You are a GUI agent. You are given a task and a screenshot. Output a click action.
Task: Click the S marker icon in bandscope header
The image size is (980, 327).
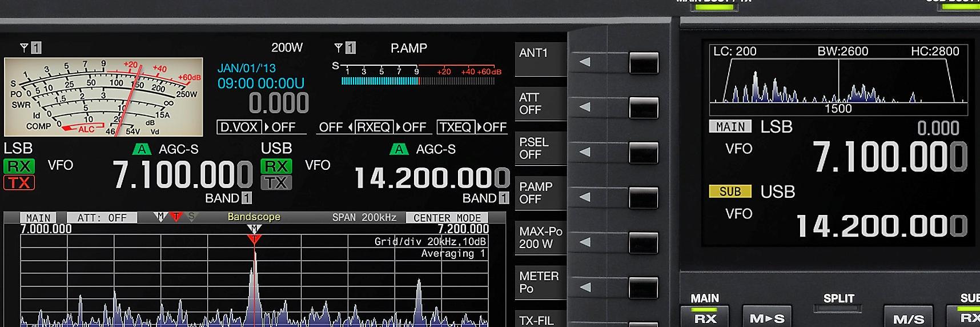pos(191,217)
